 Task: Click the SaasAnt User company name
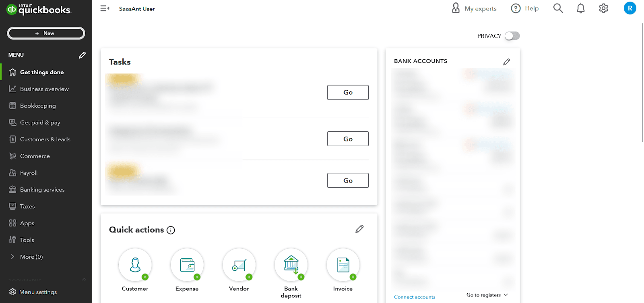click(137, 9)
